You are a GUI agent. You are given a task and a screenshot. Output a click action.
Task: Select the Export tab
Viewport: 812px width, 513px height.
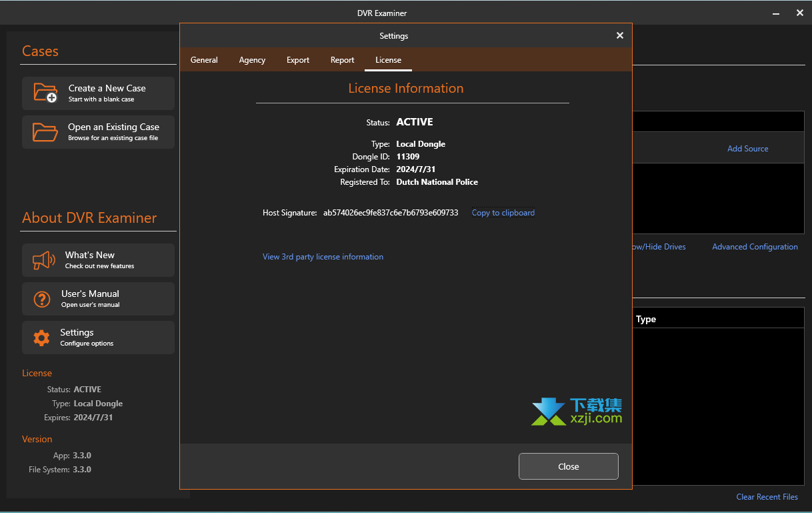[x=298, y=60]
